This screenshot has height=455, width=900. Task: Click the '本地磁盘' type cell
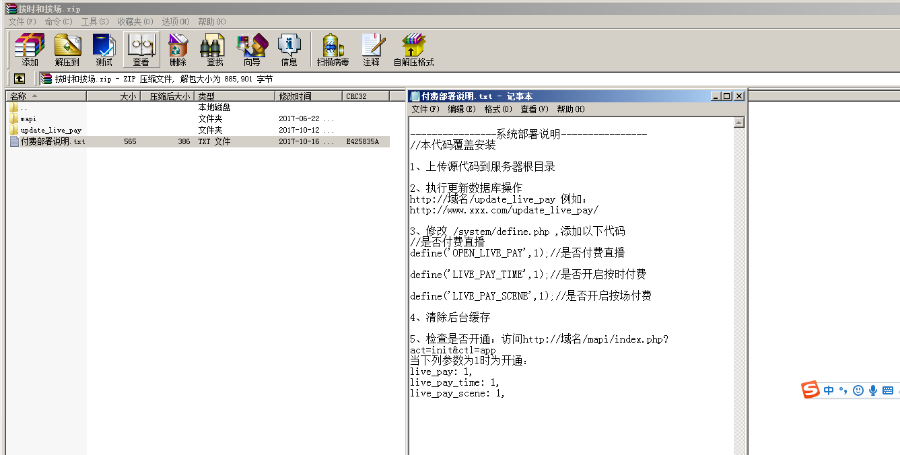click(214, 107)
